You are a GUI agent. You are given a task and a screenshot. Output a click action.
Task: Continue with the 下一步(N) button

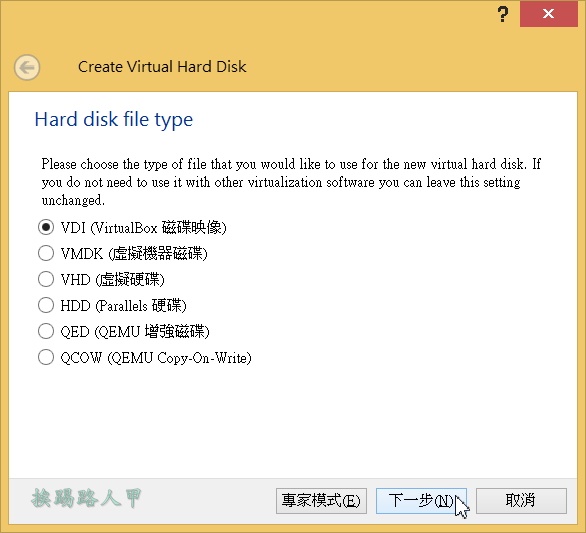(421, 501)
